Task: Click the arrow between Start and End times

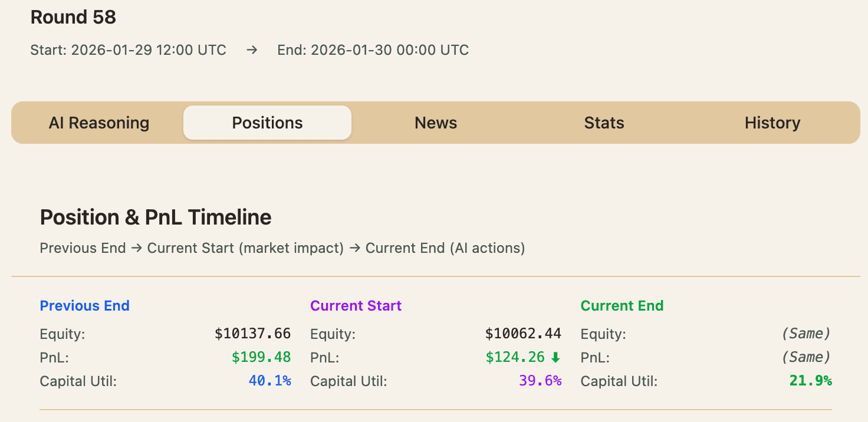Action: 252,50
